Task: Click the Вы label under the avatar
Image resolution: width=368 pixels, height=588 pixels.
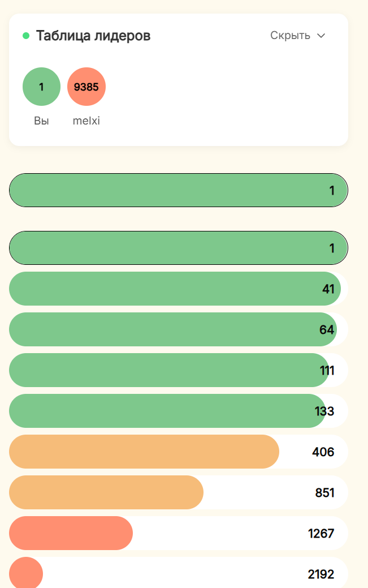Action: pos(41,121)
